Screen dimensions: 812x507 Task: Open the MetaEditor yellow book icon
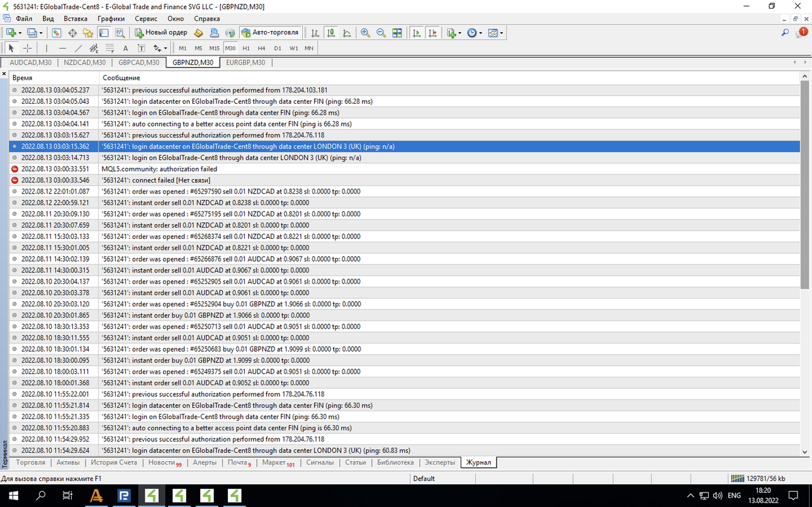(199, 33)
